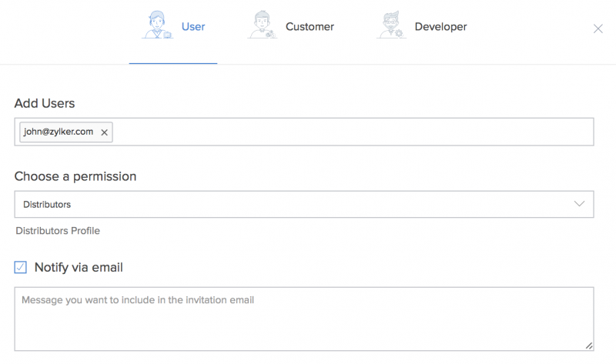Select the User tab label
This screenshot has height=364, width=616.
click(193, 27)
